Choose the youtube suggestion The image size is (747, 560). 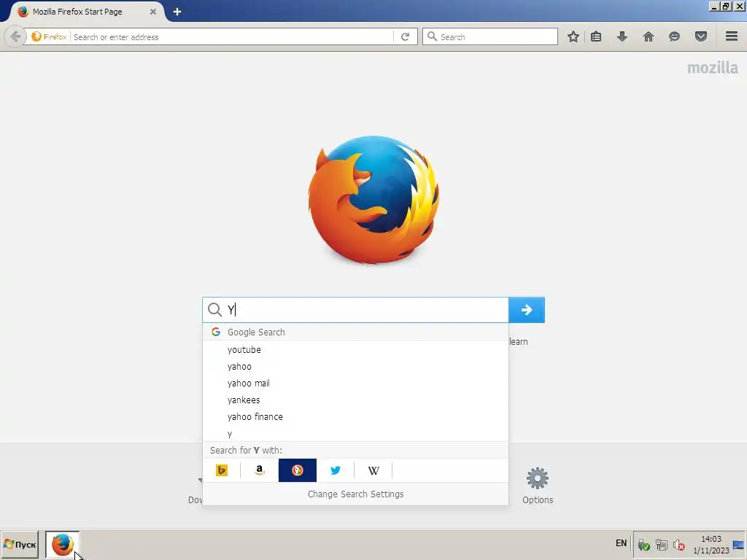355,349
